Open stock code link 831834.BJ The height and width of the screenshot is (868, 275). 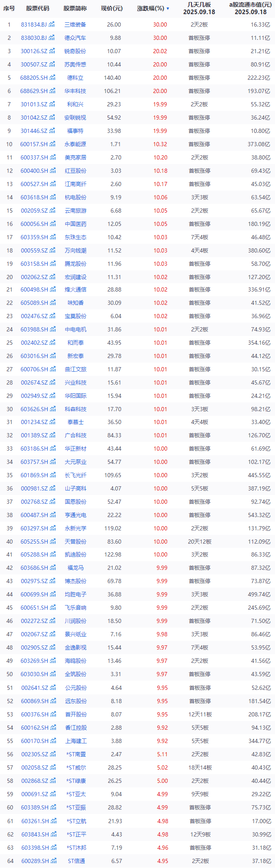pos(34,25)
